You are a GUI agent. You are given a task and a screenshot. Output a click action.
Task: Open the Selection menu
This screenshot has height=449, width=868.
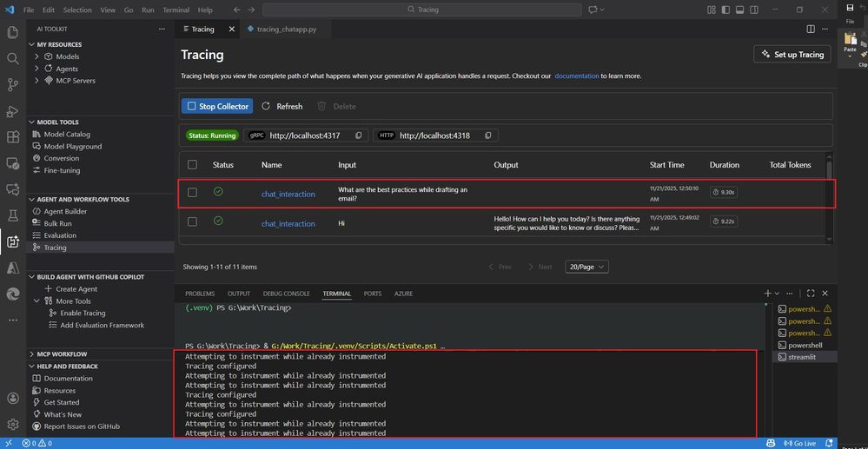77,10
